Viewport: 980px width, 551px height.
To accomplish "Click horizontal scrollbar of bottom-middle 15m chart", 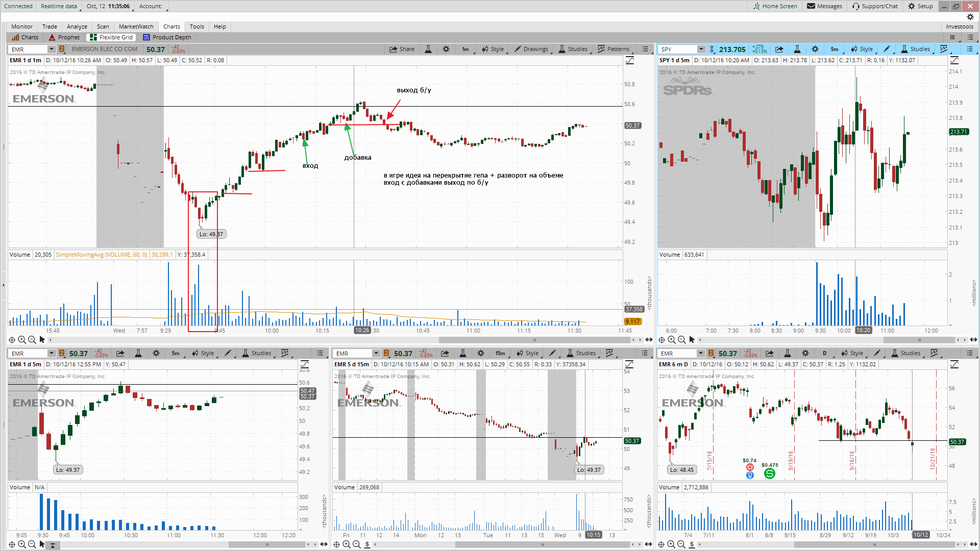I will pyautogui.click(x=542, y=544).
